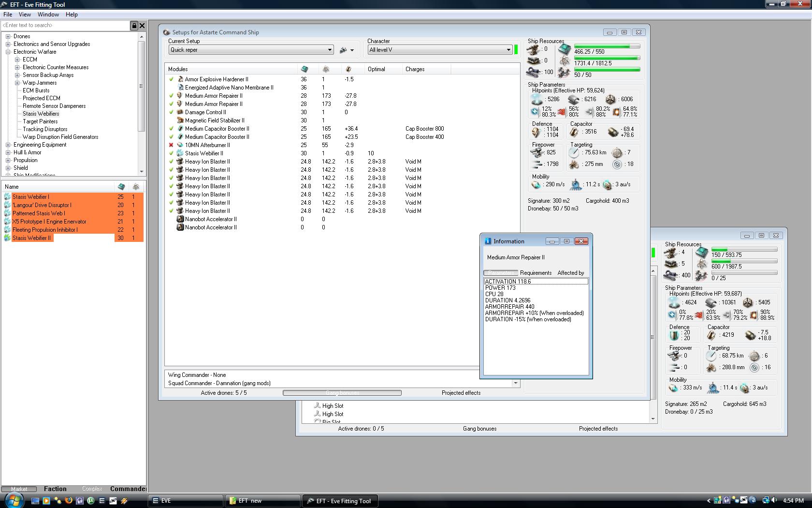This screenshot has width=812, height=508.
Task: Collapse the Electronic Warfare tree node
Action: (8, 52)
